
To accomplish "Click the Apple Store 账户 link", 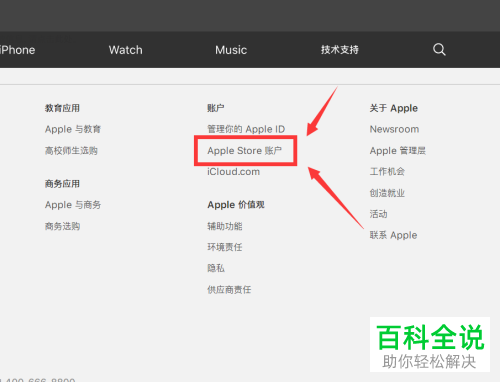I will 245,151.
